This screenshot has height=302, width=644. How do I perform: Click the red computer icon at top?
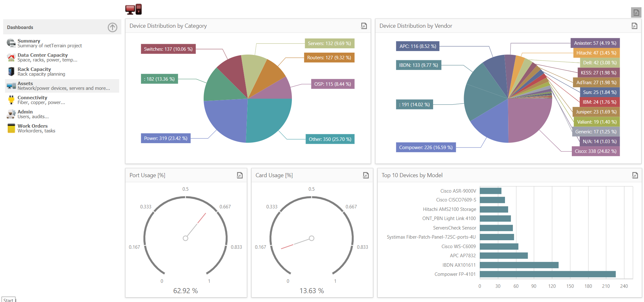133,9
